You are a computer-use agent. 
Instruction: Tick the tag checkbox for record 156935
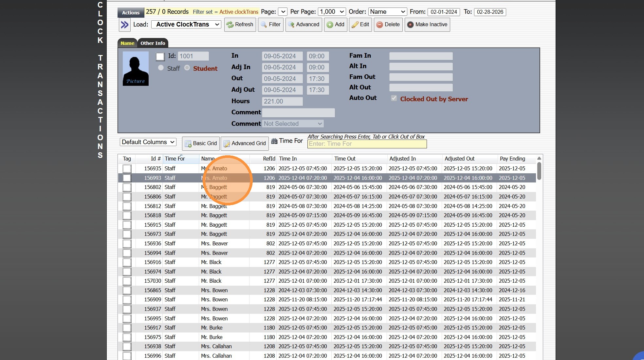127,169
